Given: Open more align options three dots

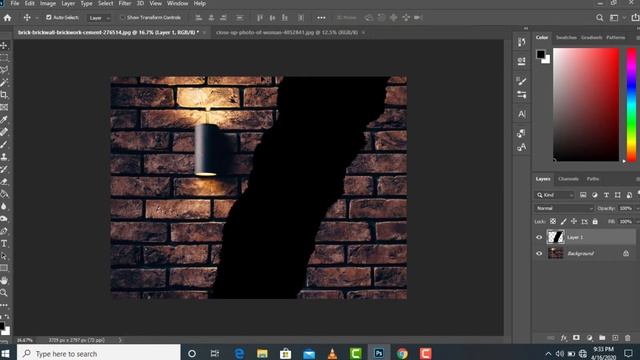Looking at the screenshot, I should tap(321, 18).
